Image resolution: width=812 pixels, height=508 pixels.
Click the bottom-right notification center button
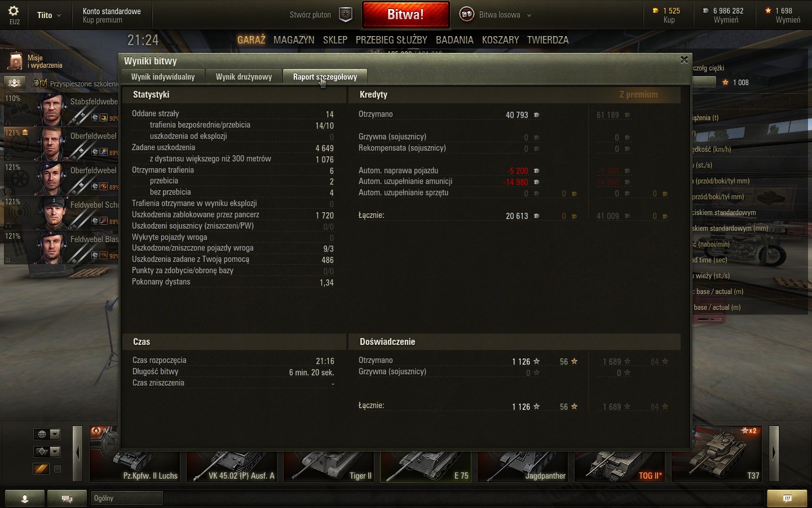pyautogui.click(x=787, y=498)
